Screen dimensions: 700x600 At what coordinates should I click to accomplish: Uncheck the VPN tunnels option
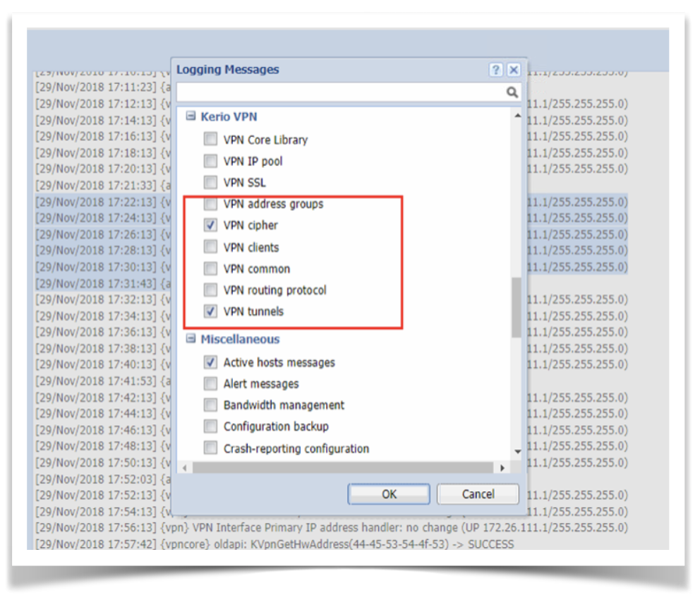tap(210, 311)
